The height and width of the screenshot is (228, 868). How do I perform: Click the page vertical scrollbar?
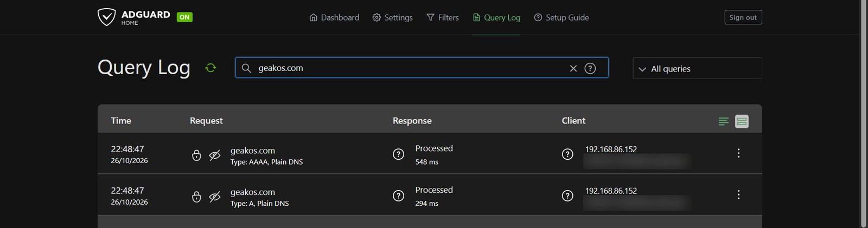[864, 114]
